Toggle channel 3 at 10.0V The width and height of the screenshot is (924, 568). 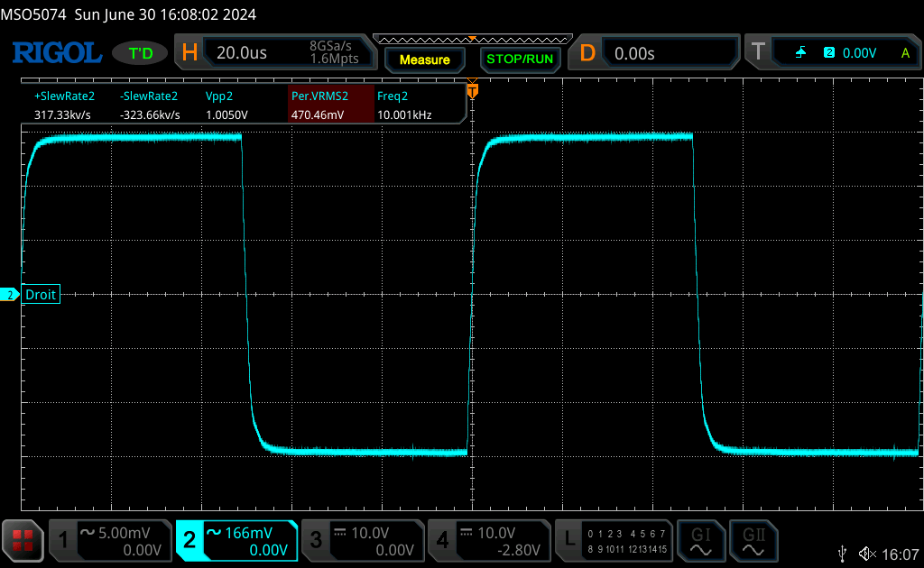[363, 541]
